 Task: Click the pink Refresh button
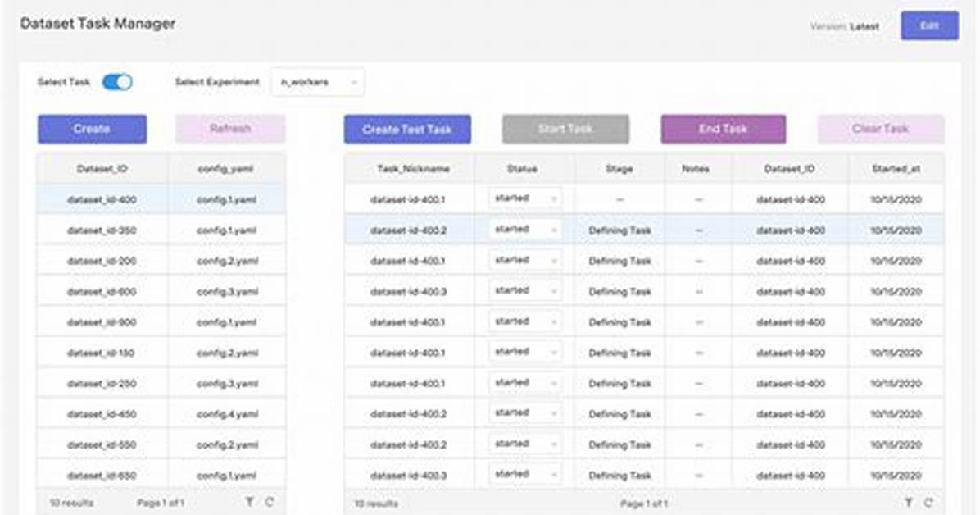pos(230,129)
